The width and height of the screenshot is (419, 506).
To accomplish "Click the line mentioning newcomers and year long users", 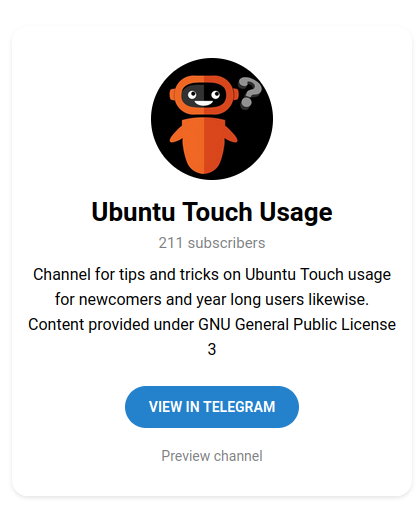I will coord(212,300).
